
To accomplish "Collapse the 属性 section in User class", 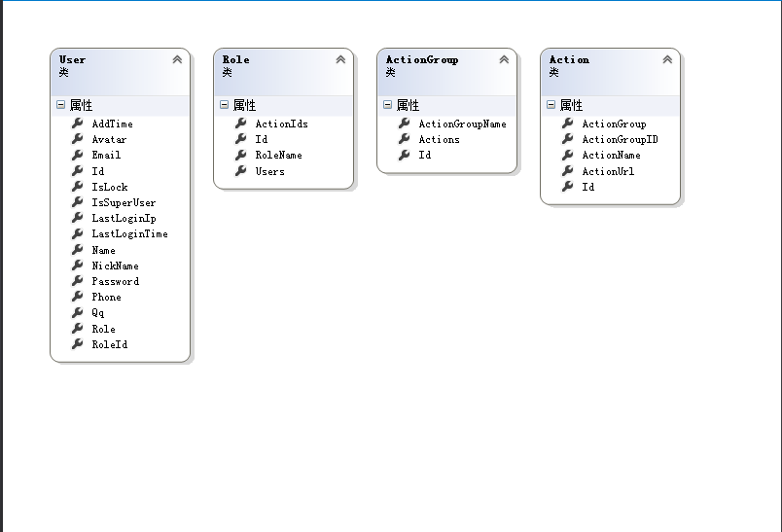I will [61, 105].
